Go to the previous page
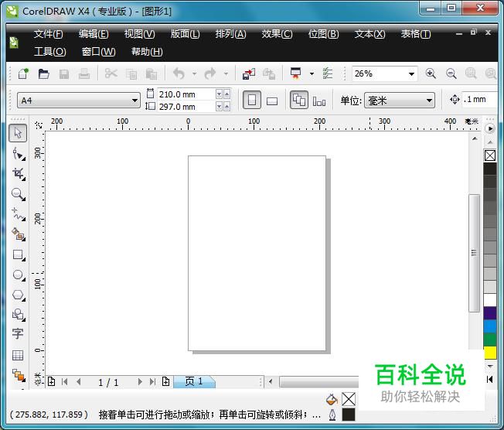 pos(79,382)
